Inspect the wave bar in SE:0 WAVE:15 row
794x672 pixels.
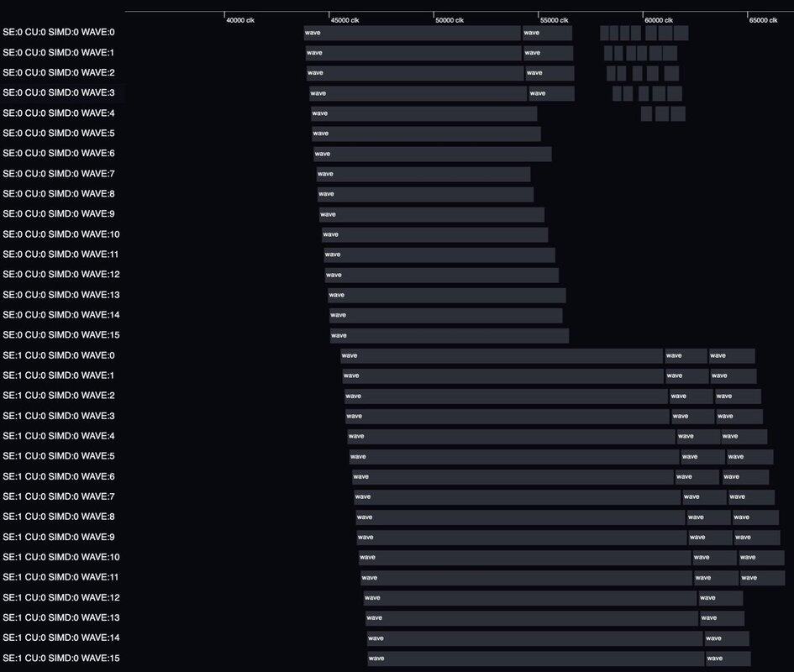click(449, 335)
